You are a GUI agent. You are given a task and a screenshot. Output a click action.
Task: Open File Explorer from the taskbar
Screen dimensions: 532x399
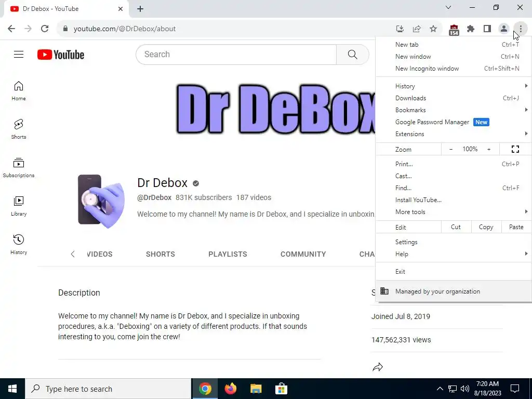tap(256, 389)
